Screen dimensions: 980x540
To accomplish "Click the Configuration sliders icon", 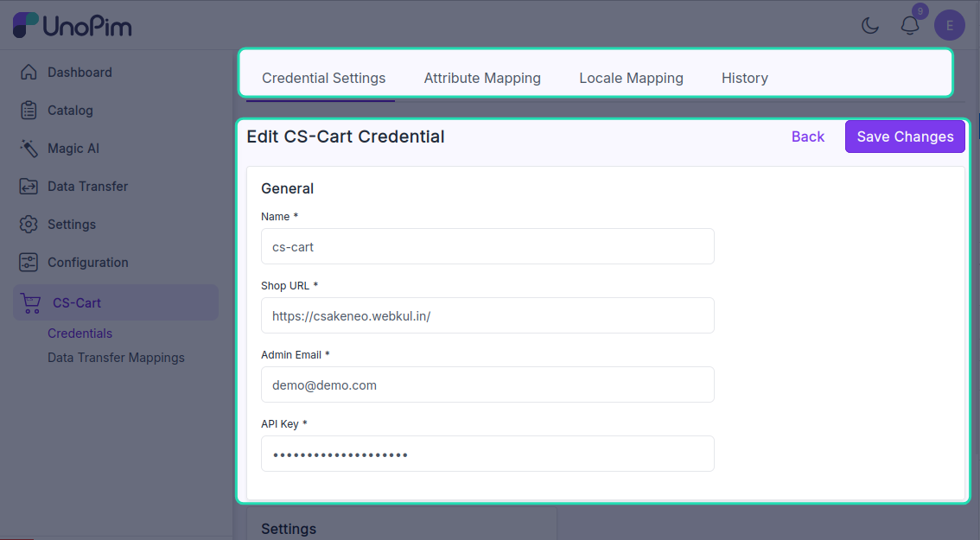I will [29, 263].
